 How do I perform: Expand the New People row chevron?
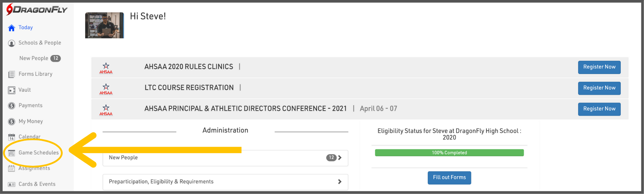(340, 158)
